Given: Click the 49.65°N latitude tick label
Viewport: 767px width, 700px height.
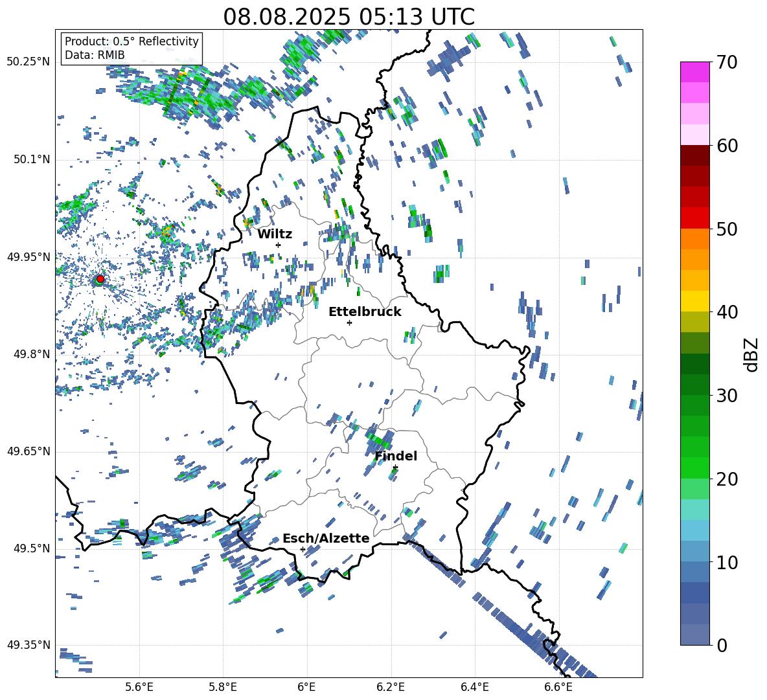Looking at the screenshot, I should point(29,451).
